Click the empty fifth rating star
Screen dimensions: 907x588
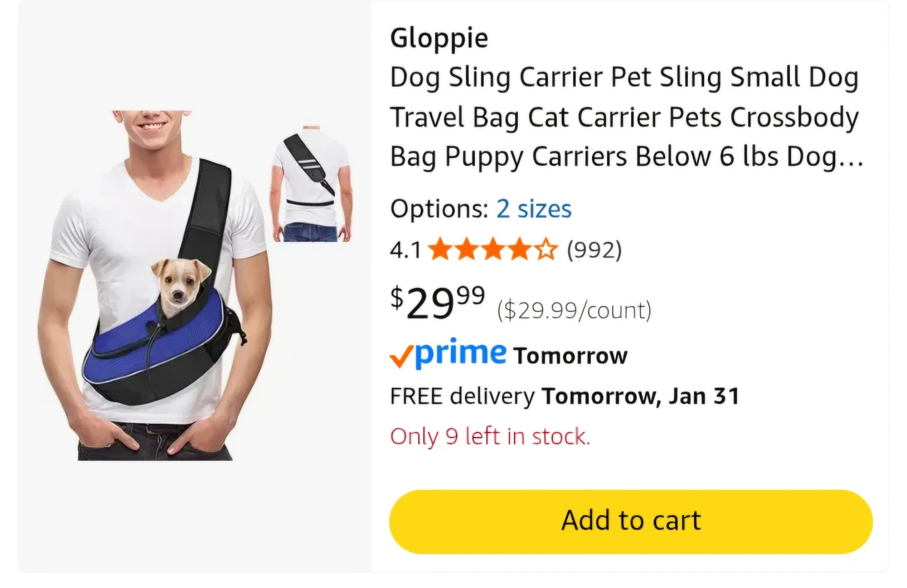click(546, 250)
